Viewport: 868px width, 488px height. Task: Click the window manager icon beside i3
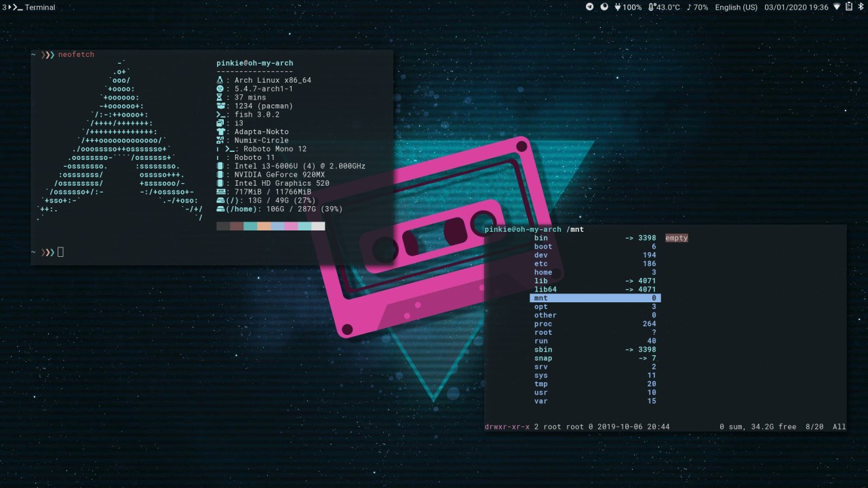pos(220,123)
